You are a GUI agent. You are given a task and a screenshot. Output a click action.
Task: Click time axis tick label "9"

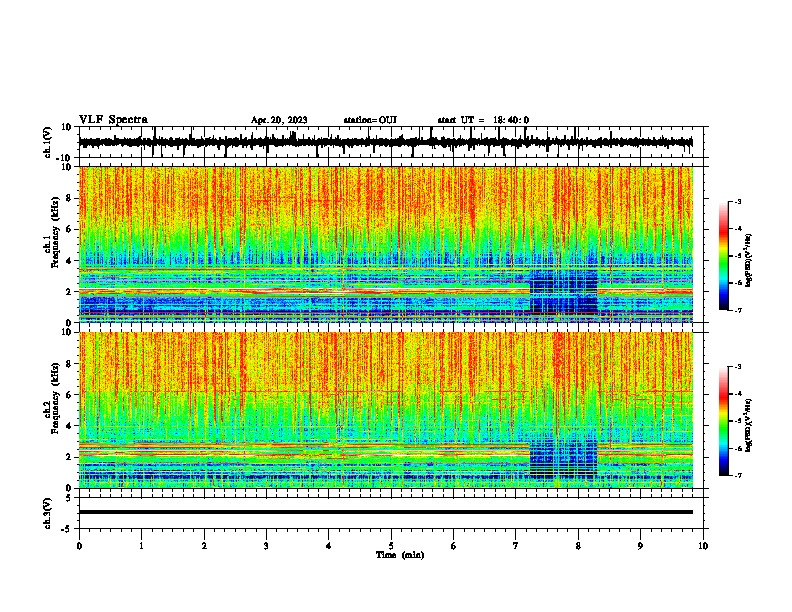point(640,546)
